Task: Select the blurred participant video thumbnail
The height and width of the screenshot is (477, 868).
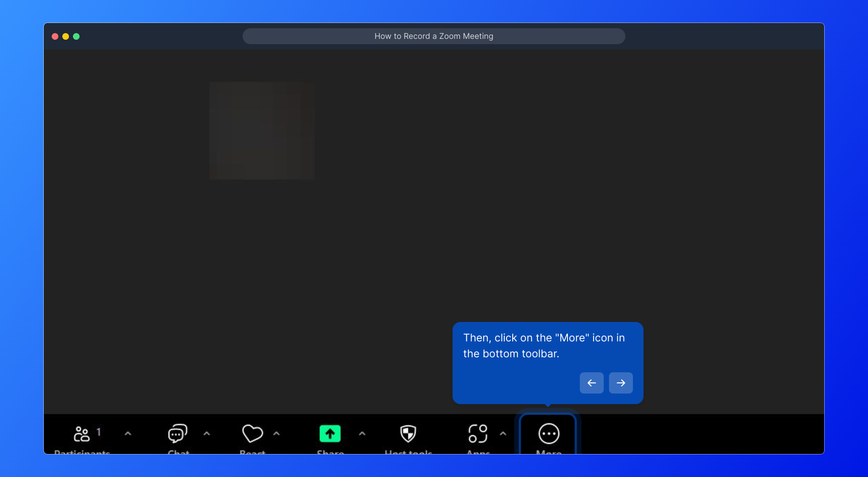Action: pyautogui.click(x=262, y=130)
